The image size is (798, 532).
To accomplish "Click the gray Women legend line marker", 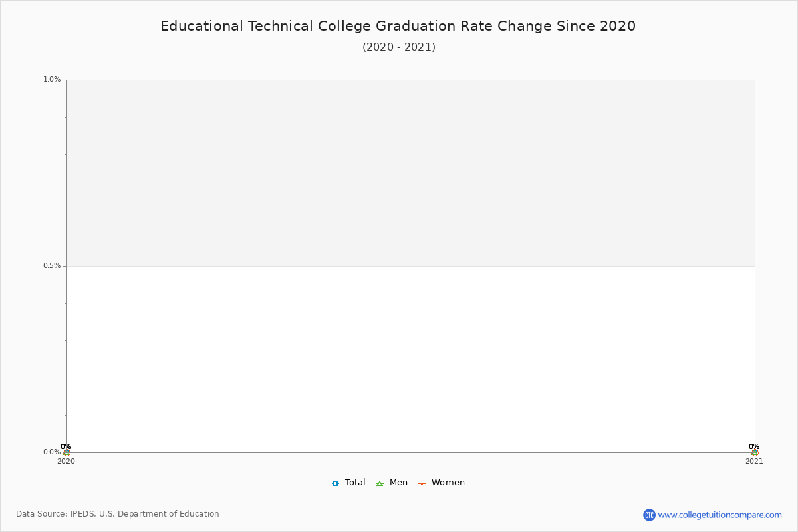I will 422,483.
